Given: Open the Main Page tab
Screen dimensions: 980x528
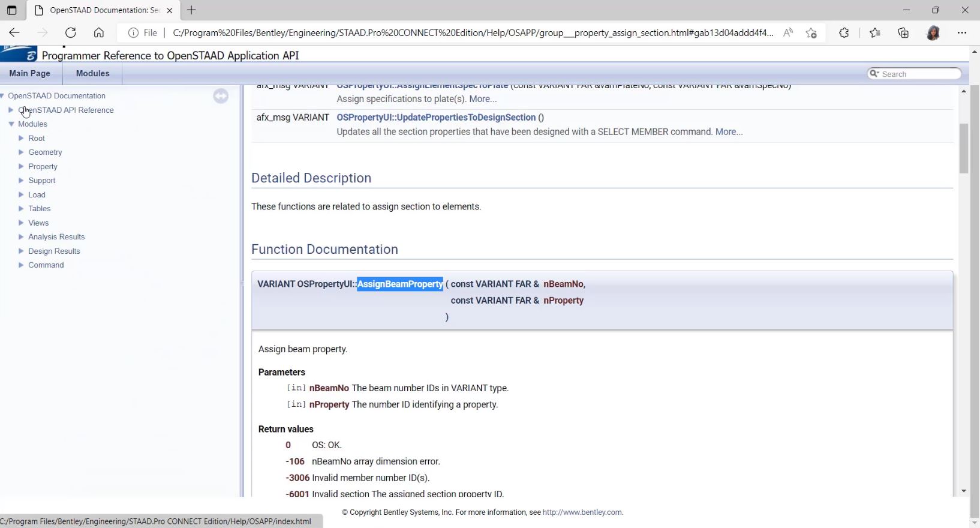Looking at the screenshot, I should (30, 73).
